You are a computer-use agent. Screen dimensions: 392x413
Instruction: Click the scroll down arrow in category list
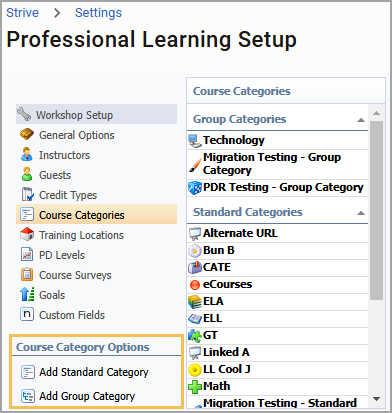376,399
